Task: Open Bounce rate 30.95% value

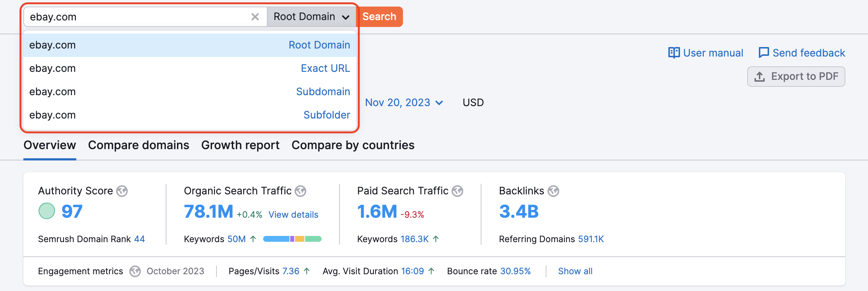Action: click(515, 271)
